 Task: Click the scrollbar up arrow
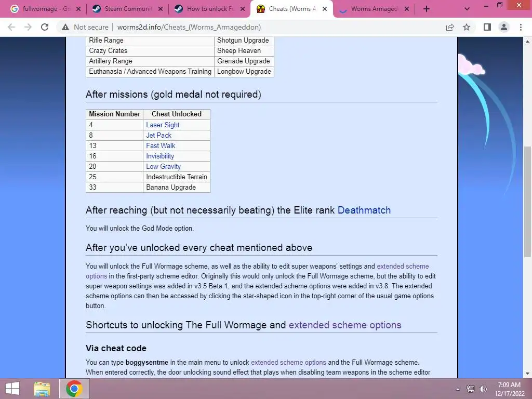pos(527,42)
